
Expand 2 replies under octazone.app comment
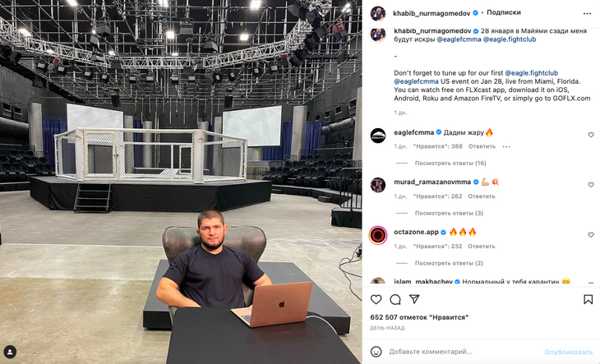pyautogui.click(x=449, y=264)
